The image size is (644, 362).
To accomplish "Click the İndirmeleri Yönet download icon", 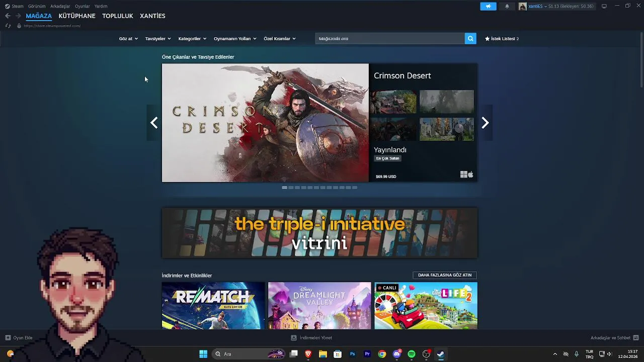I will click(x=294, y=338).
